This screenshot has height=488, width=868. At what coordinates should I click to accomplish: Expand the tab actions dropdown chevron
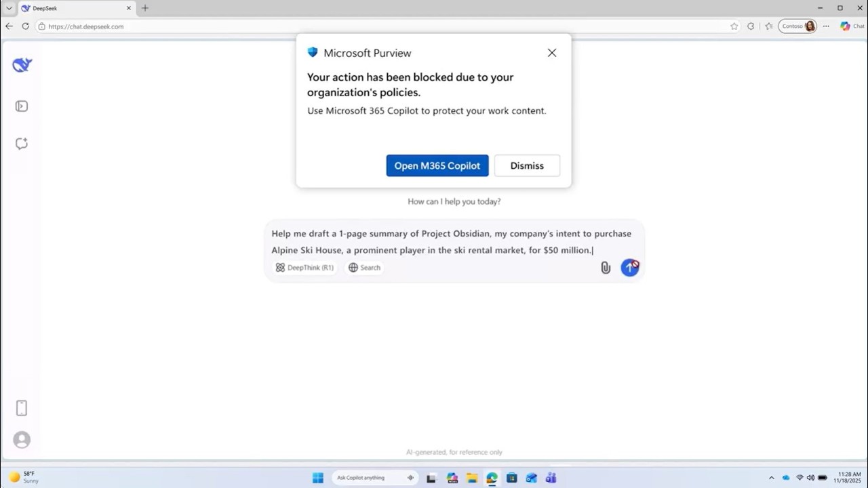(9, 8)
